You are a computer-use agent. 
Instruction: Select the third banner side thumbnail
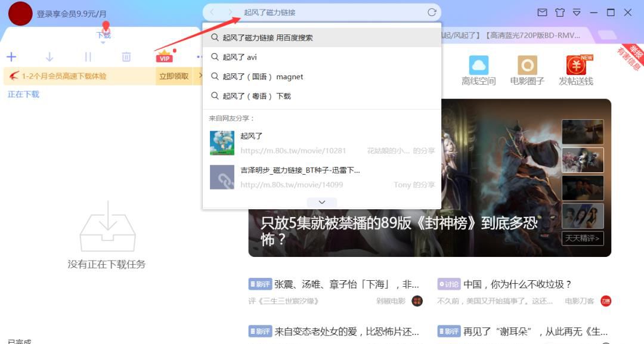(x=583, y=188)
